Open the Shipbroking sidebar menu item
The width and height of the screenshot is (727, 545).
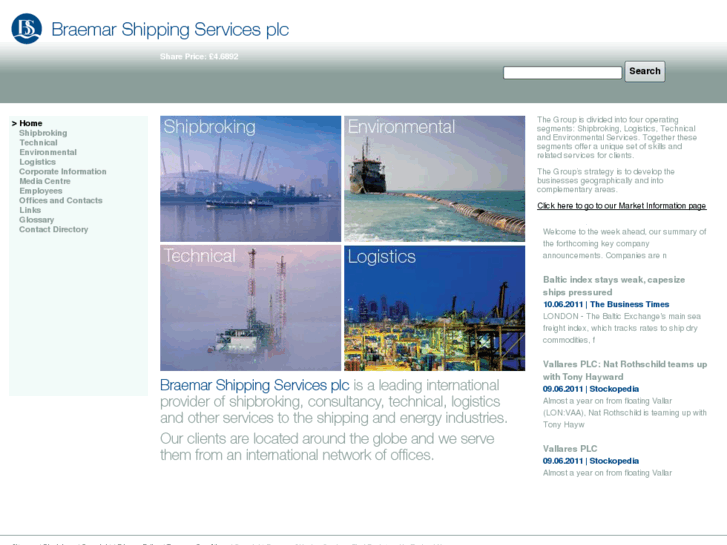(x=43, y=133)
